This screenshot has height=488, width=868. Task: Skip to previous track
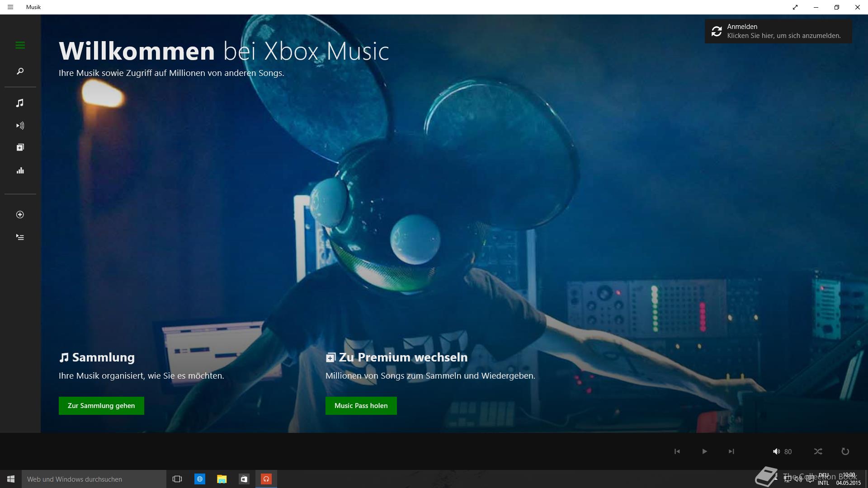click(x=677, y=451)
